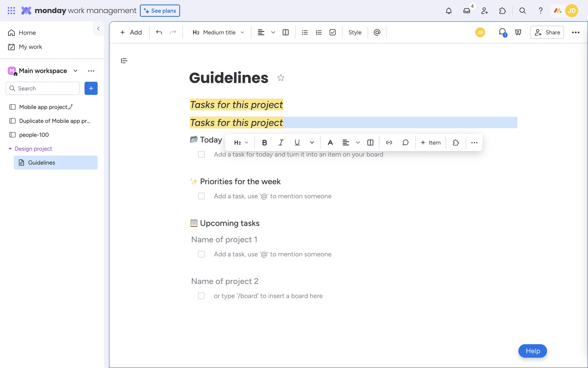Check the task under Name of project 1
Screen dimensions: 588x368
pos(201,254)
